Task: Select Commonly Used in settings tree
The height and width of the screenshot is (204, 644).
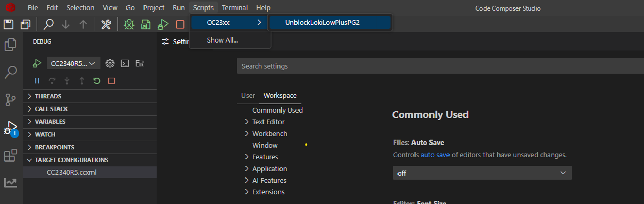Action: [x=277, y=110]
